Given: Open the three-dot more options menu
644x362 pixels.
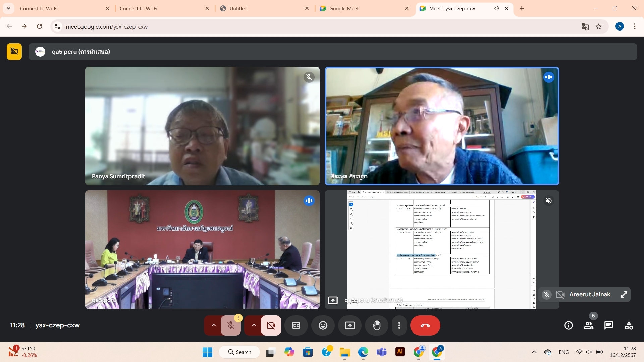Looking at the screenshot, I should coord(399,325).
